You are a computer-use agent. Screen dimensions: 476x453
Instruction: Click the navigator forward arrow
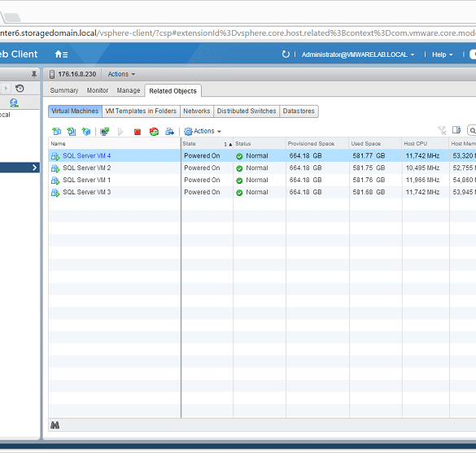(6, 89)
